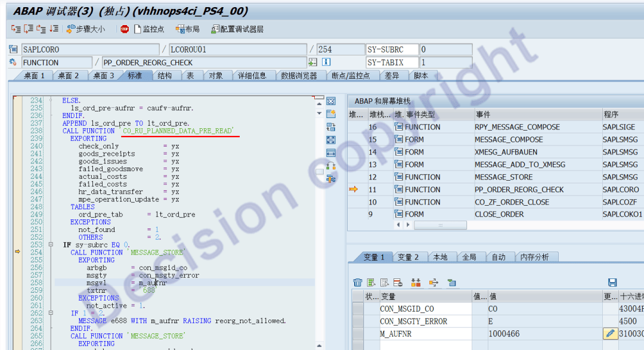Click the single step (F5) debugger icon
The height and width of the screenshot is (350, 644).
(x=16, y=29)
